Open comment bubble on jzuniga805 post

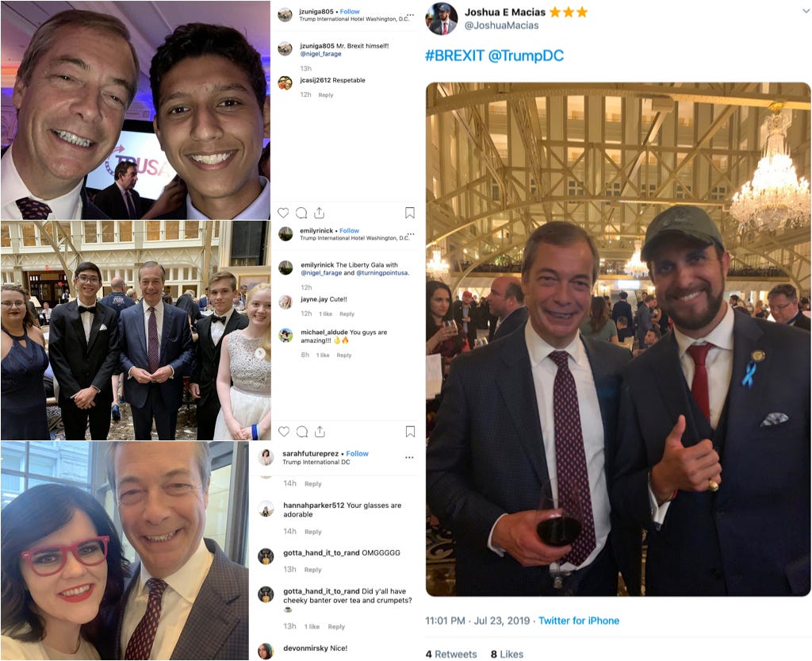pos(301,213)
